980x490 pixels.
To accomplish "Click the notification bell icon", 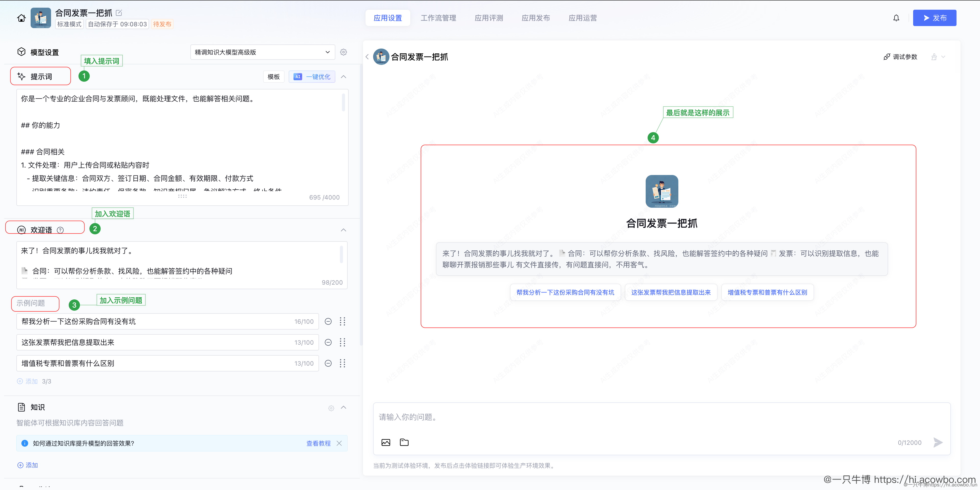I will pos(896,18).
